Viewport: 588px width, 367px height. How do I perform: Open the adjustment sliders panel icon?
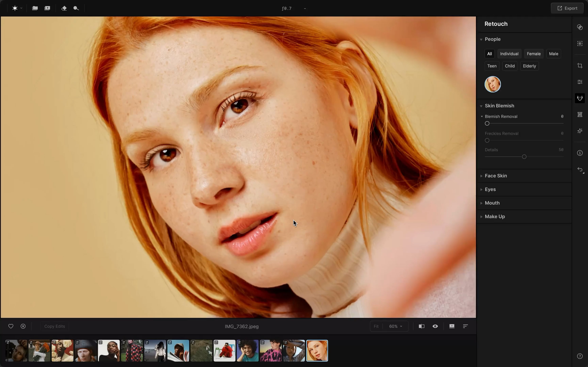click(580, 82)
